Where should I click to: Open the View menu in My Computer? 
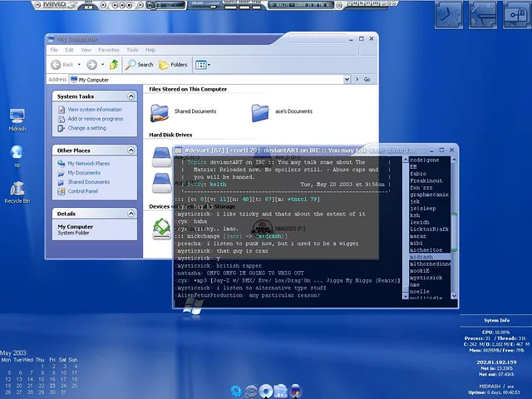(x=86, y=50)
